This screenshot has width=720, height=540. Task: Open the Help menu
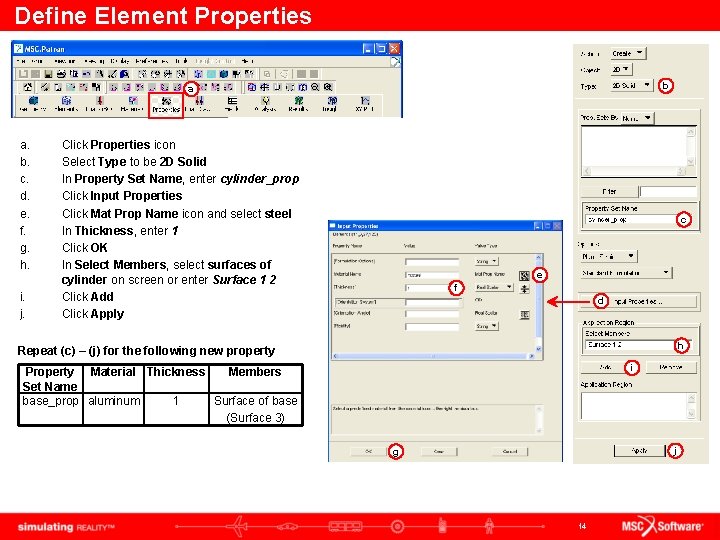click(247, 61)
